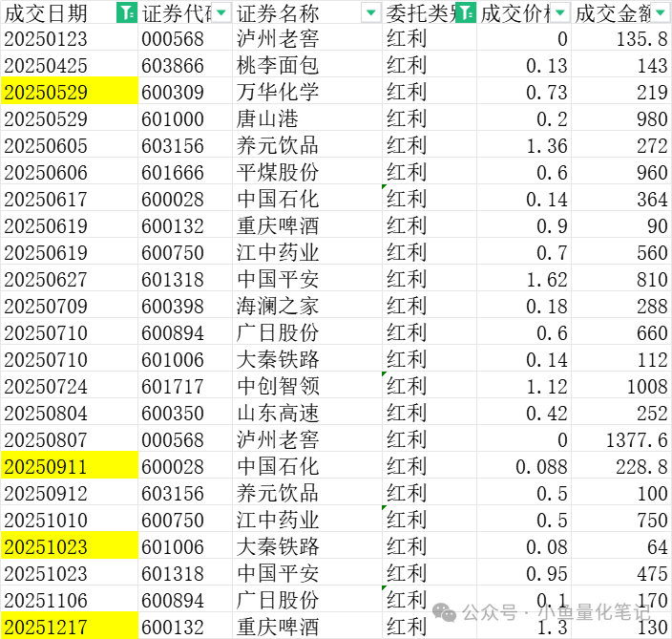The width and height of the screenshot is (672, 639).
Task: Select highlighted date cell 20251217
Action: 70,626
